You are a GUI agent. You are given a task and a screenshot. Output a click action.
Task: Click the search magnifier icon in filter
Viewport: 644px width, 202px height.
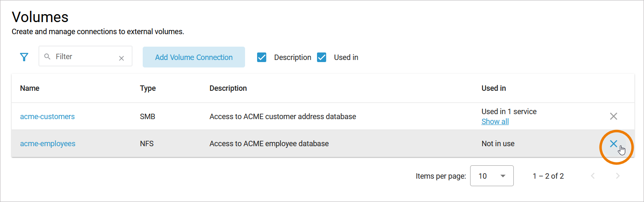(47, 57)
